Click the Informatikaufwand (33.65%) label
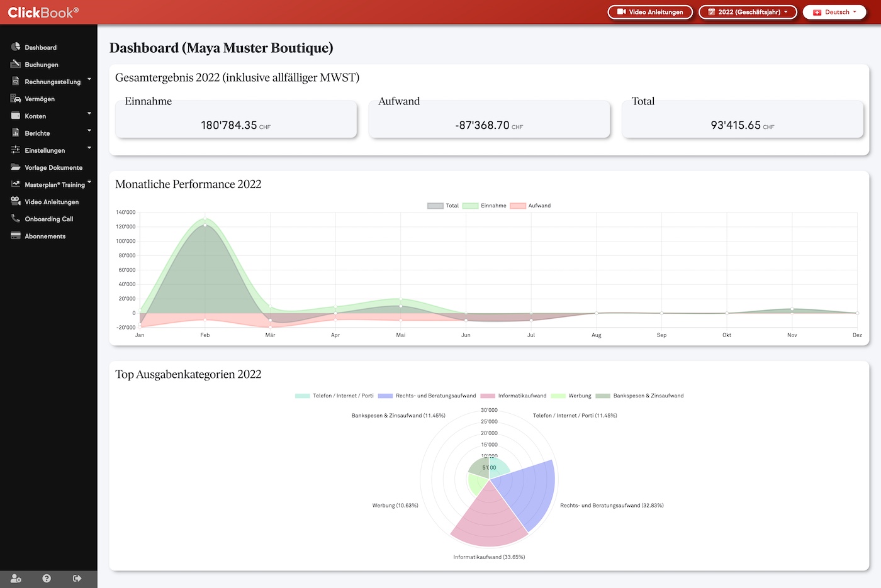 [x=489, y=557]
